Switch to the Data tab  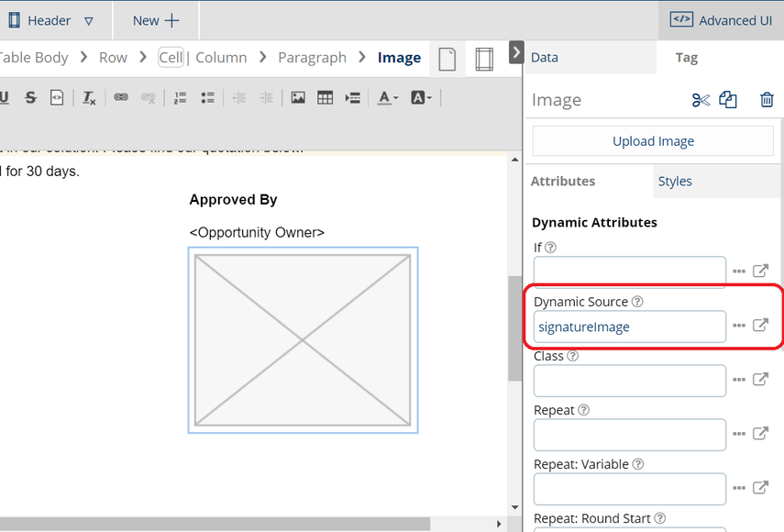point(545,57)
